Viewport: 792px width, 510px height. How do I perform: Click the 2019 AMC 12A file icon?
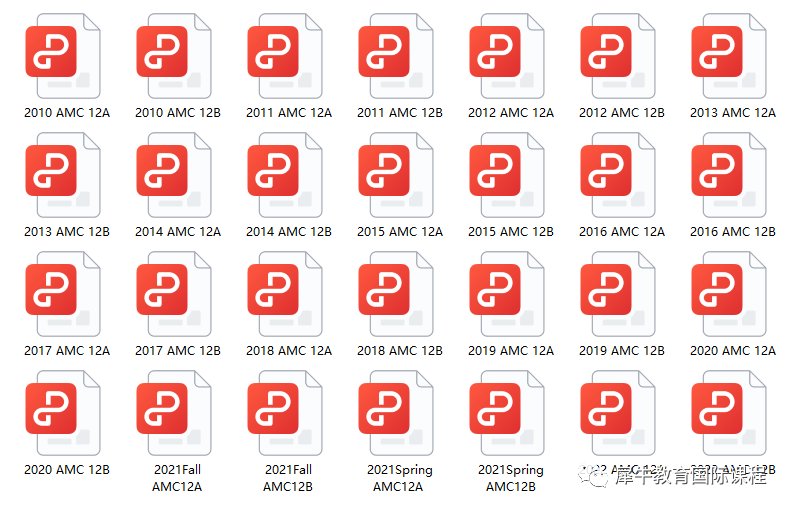pyautogui.click(x=506, y=291)
